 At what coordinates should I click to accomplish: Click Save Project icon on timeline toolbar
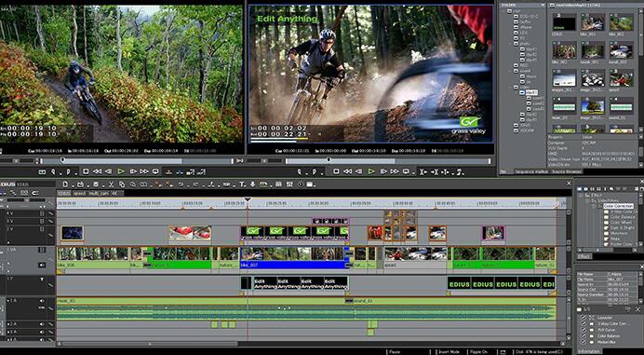pyautogui.click(x=96, y=184)
